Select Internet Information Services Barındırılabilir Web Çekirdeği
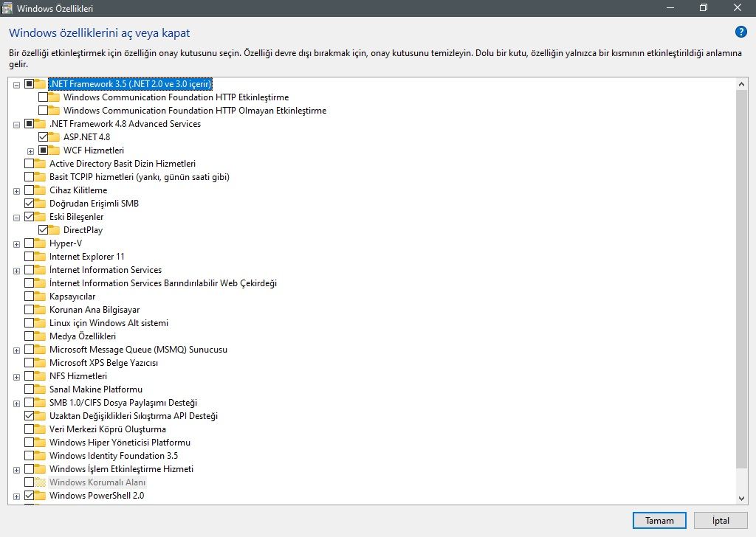This screenshot has width=756, height=537. click(x=163, y=283)
